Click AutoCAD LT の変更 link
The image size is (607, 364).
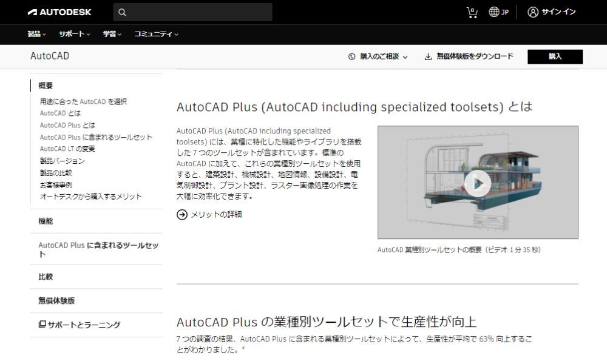point(67,149)
